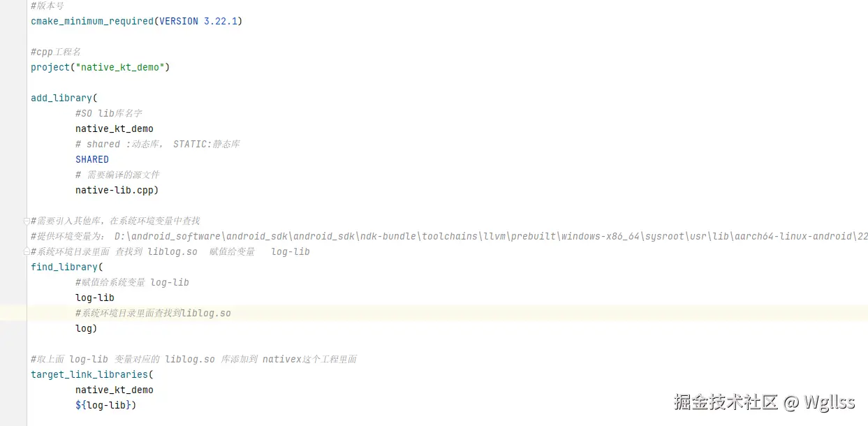Place the cursor on the find_library command
The image size is (868, 426).
tap(64, 267)
